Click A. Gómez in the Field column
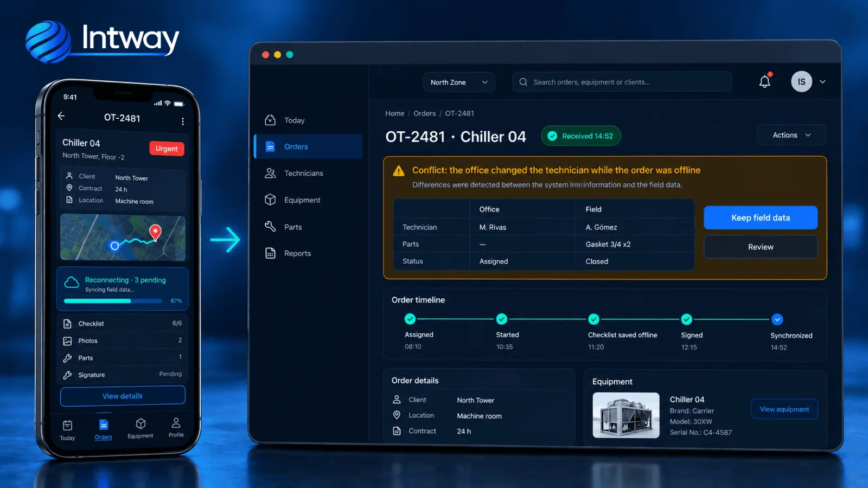This screenshot has width=868, height=488. (x=601, y=227)
